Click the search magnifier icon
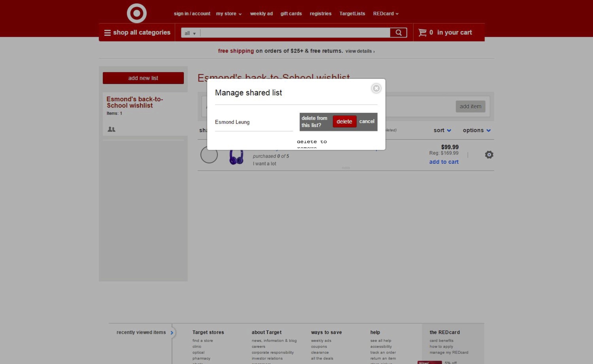The height and width of the screenshot is (364, 593). (398, 32)
